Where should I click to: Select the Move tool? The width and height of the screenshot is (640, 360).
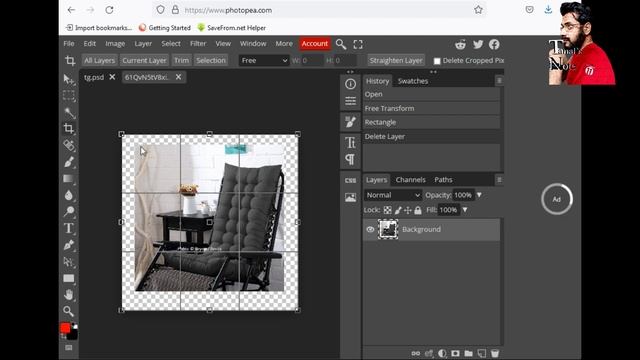(69, 79)
